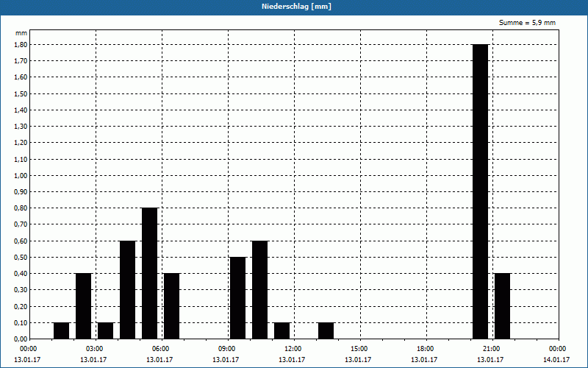Click the 1,50 y-axis label

point(21,93)
